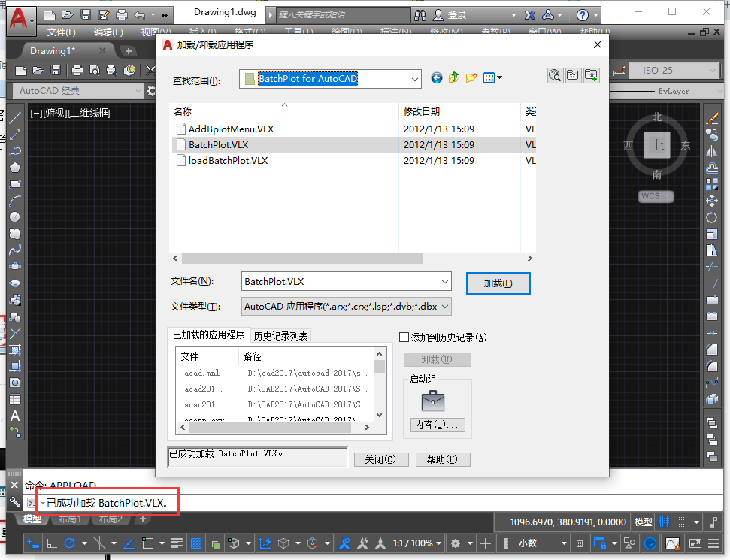Open startup suite 内容(O)... button
Image resolution: width=730 pixels, height=560 pixels.
click(x=437, y=425)
